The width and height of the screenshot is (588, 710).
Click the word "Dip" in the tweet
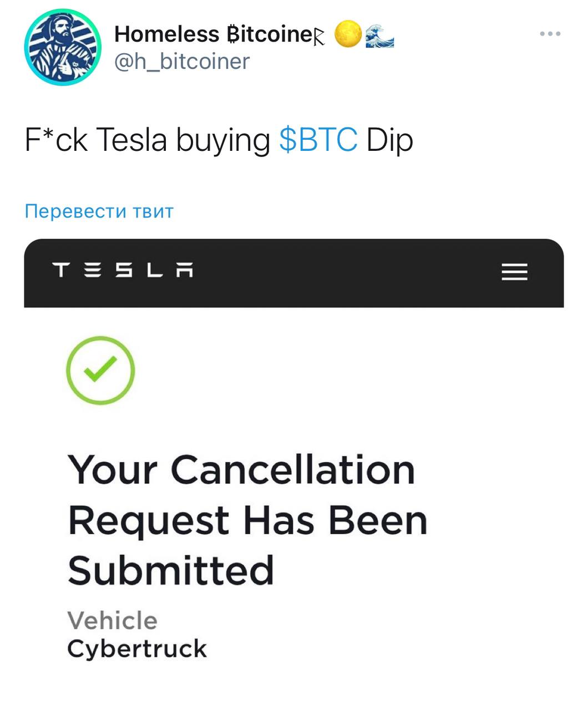click(x=389, y=140)
